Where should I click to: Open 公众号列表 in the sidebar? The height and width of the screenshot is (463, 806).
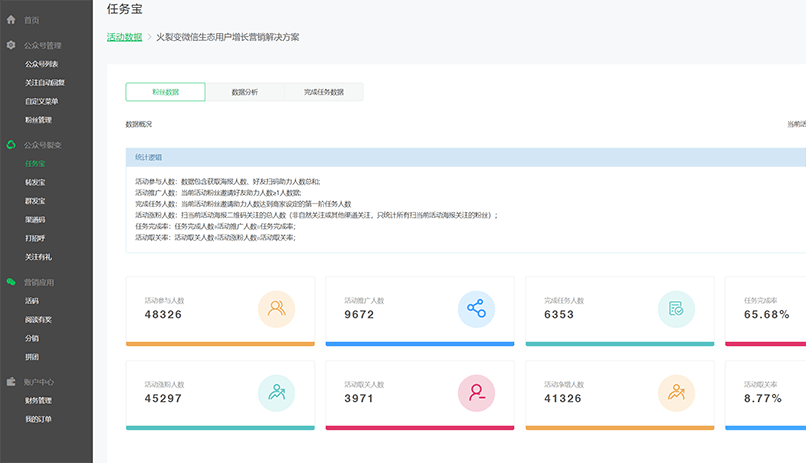(x=42, y=64)
